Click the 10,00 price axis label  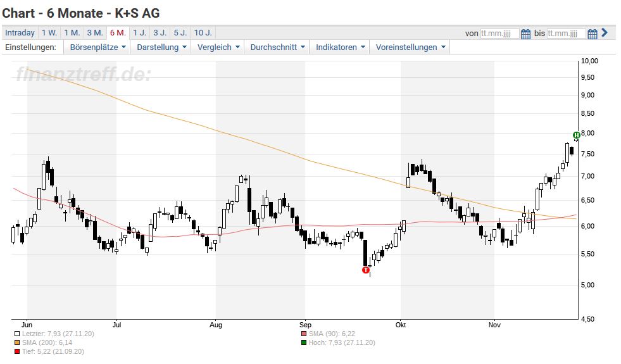click(x=589, y=61)
